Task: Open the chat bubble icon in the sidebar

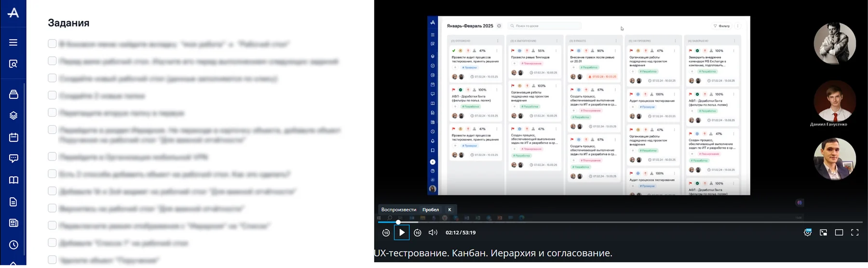Action: pos(14,159)
